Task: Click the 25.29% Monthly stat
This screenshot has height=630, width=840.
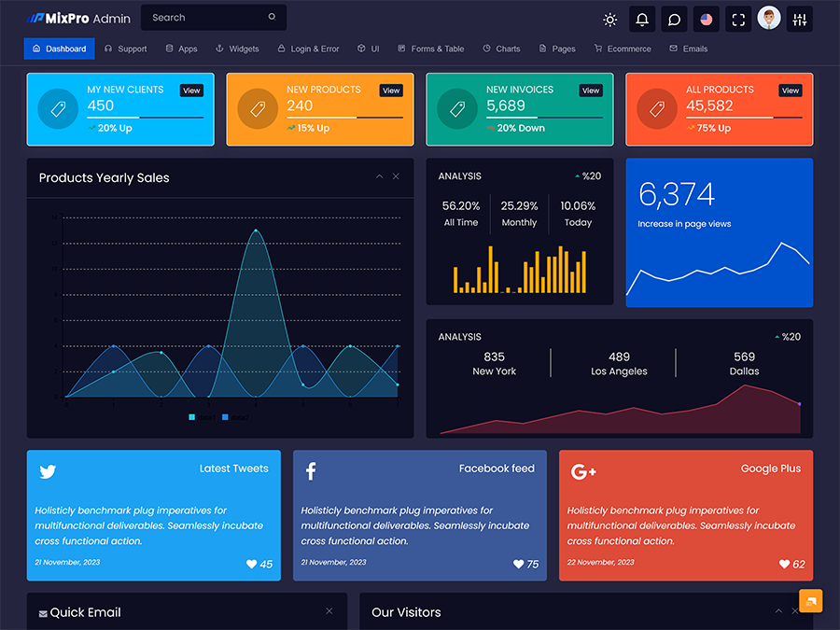Action: tap(519, 213)
